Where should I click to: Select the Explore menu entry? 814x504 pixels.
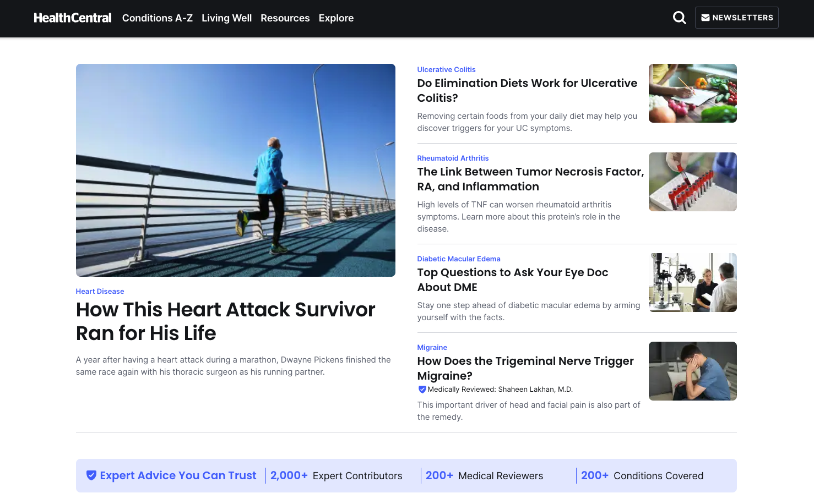[x=336, y=18]
